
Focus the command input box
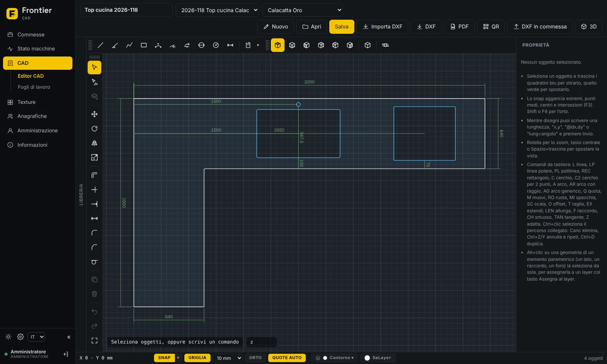click(x=262, y=342)
